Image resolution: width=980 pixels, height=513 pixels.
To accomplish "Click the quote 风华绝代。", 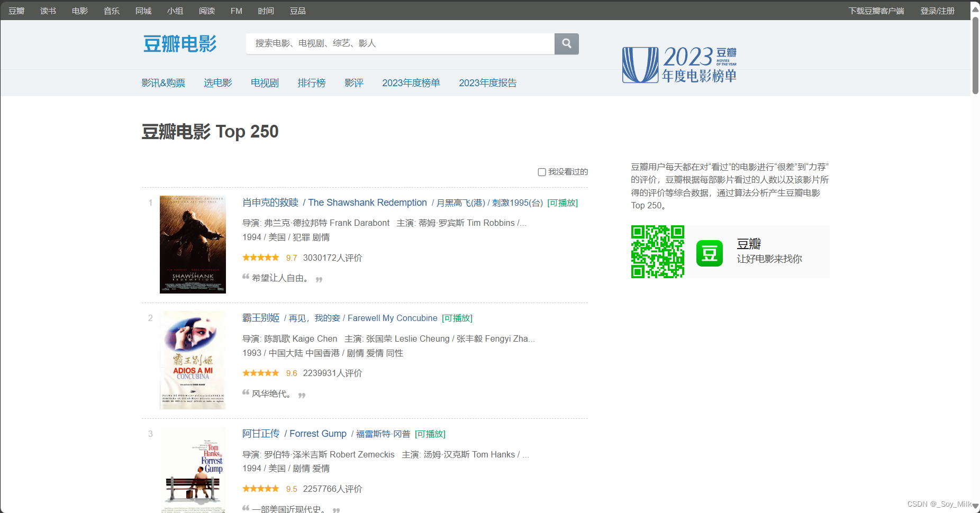I will [272, 394].
